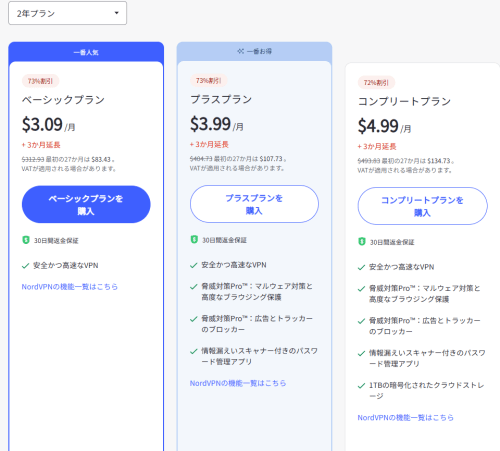Click the 73%割引 badge on プラスプラン
Screen dimensions: 500x451
coord(209,81)
